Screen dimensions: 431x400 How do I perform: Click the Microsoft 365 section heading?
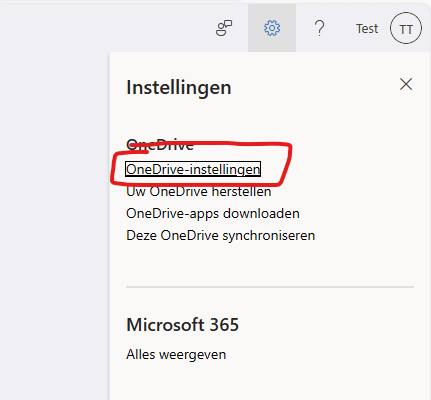pos(183,325)
